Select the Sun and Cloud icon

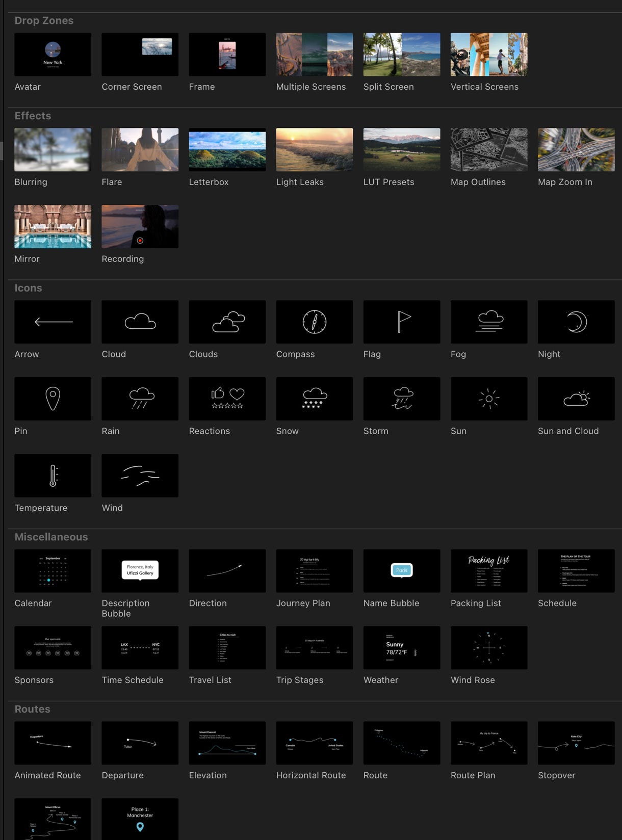576,399
